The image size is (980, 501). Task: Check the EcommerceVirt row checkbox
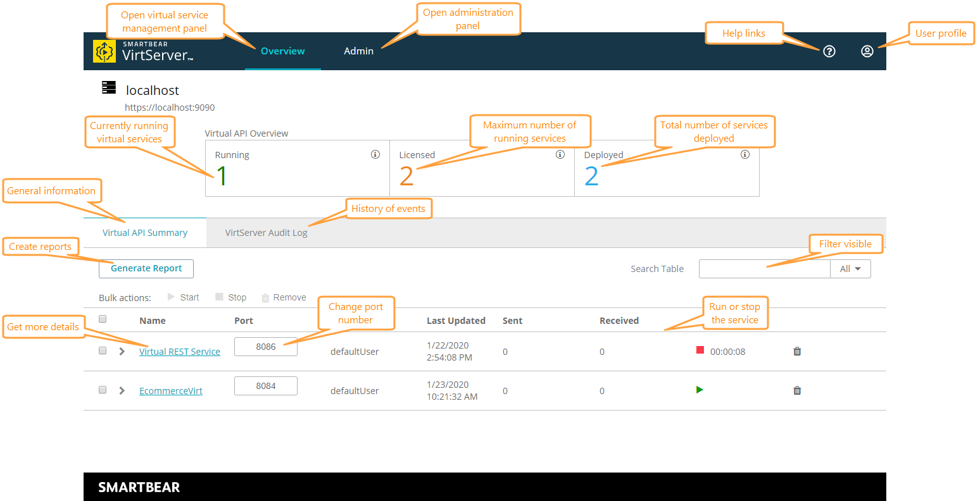[x=103, y=390]
